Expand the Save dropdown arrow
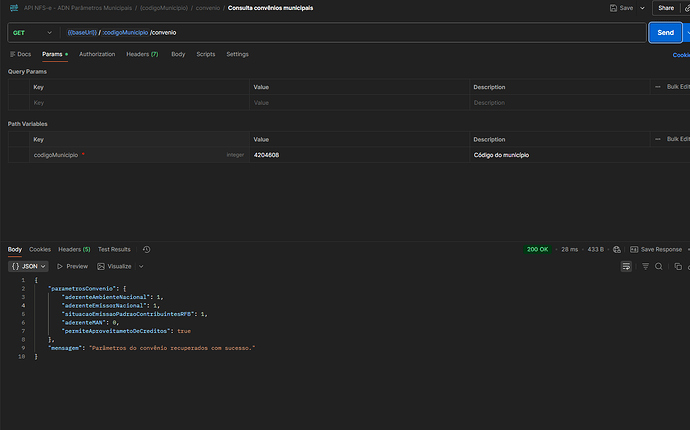Screen dimensions: 690x430 641,8
